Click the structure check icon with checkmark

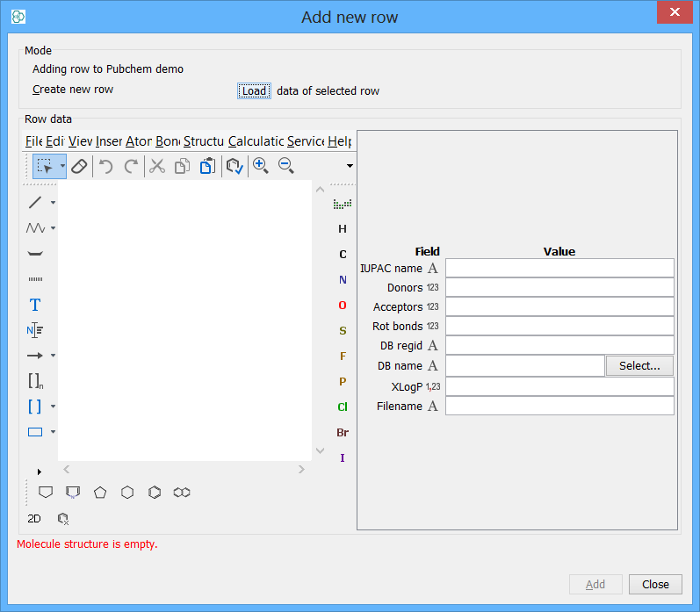point(234,166)
